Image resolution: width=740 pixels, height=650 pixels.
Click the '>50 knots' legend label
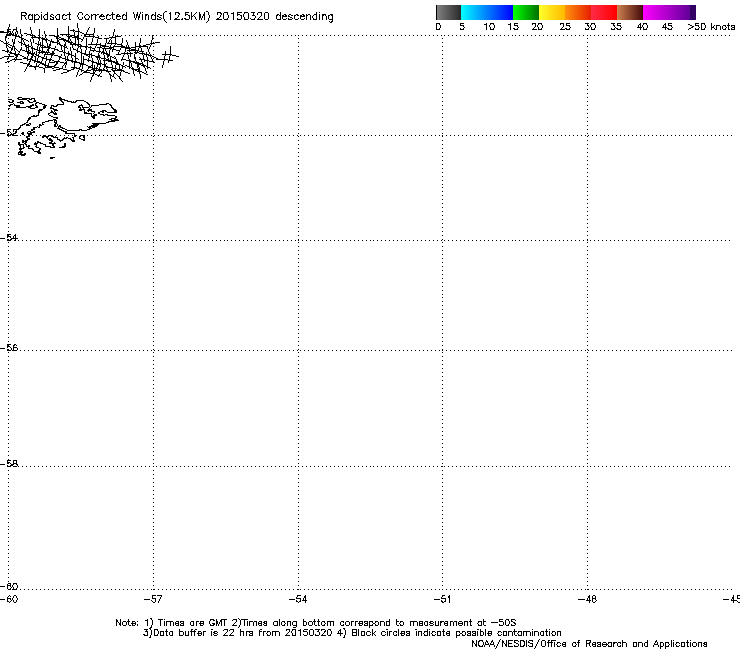[711, 27]
